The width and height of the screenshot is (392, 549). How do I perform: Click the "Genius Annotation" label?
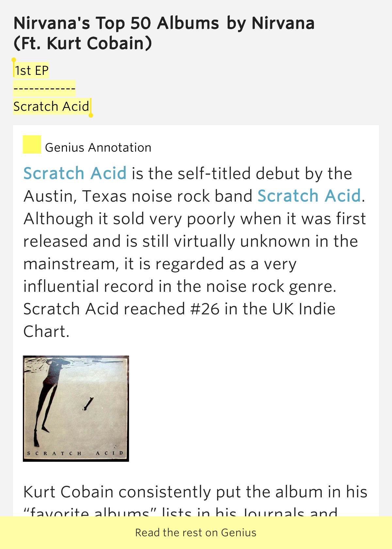98,148
